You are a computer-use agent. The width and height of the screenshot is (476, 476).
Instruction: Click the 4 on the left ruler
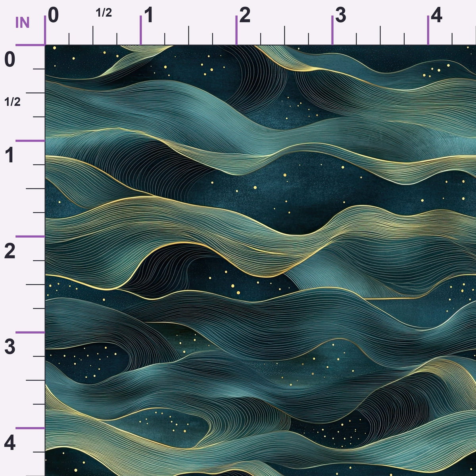(x=10, y=443)
